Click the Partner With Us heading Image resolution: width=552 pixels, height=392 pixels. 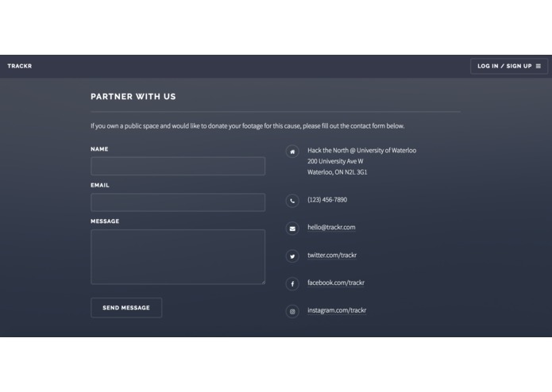[133, 97]
